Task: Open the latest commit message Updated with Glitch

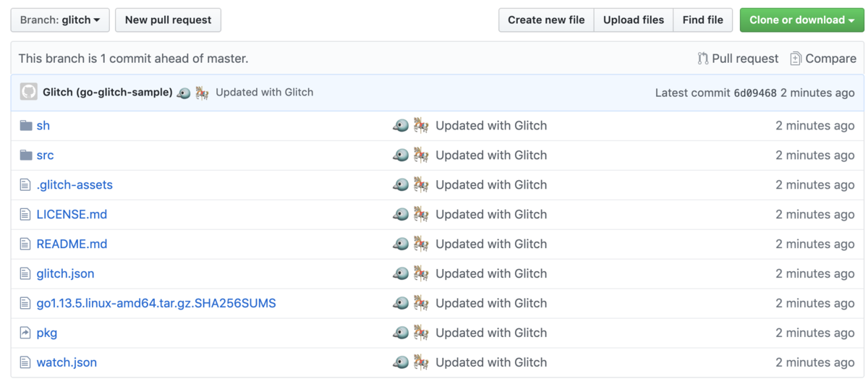Action: pos(265,93)
